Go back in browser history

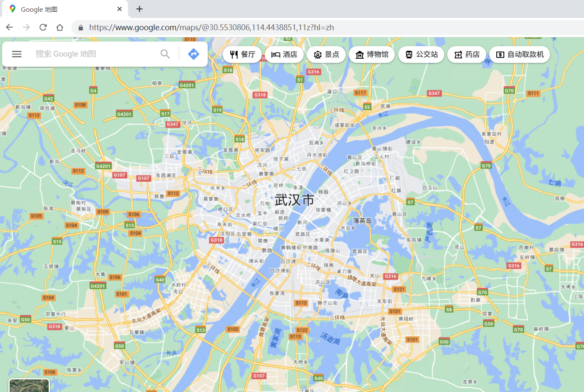click(10, 27)
